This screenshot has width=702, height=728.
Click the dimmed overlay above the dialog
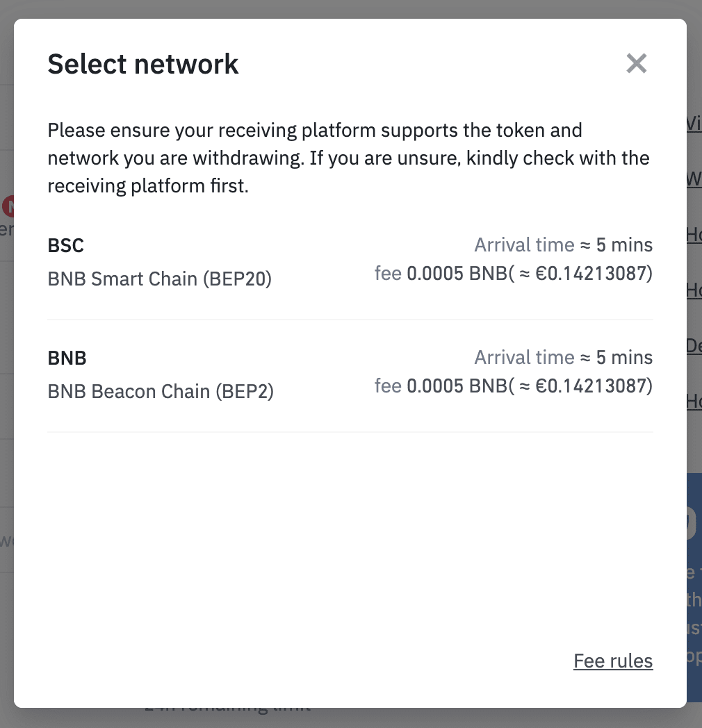pos(348,8)
